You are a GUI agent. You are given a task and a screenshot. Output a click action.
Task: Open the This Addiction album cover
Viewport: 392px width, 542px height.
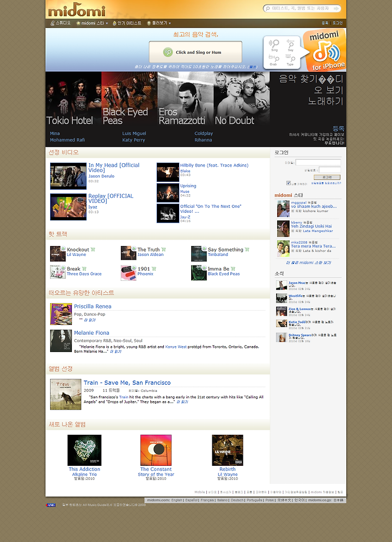click(x=84, y=450)
